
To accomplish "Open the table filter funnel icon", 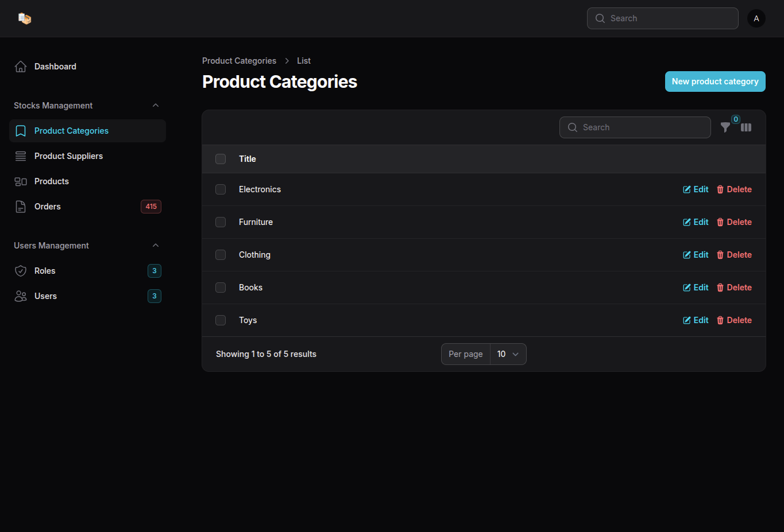I will click(725, 127).
